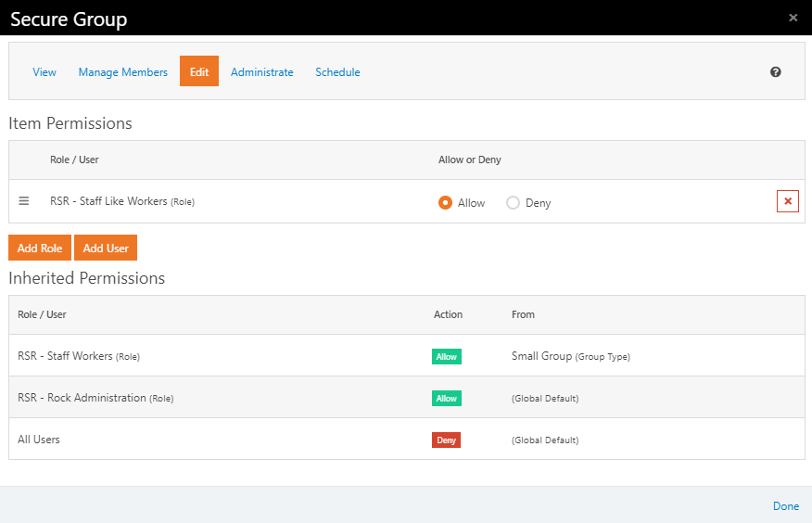The height and width of the screenshot is (523, 812).
Task: Go to the Administrate tab
Action: pyautogui.click(x=262, y=72)
